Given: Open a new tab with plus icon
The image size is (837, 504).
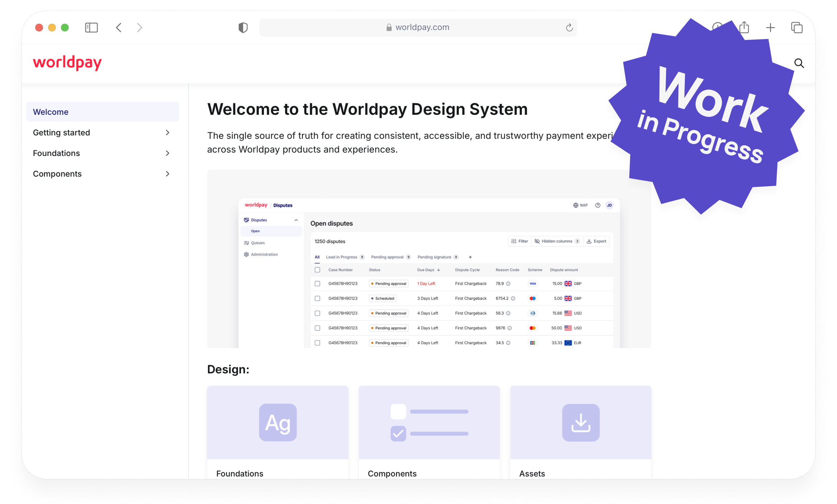Looking at the screenshot, I should 770,28.
